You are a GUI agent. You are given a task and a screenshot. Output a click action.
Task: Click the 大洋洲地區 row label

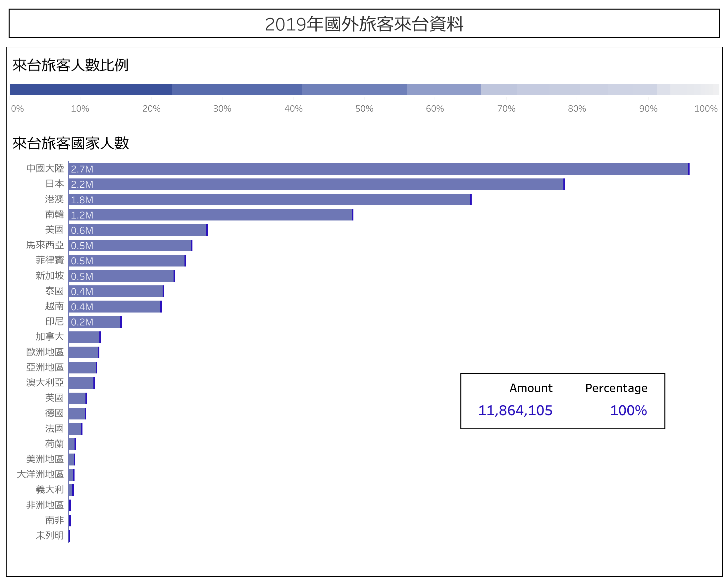coord(40,474)
